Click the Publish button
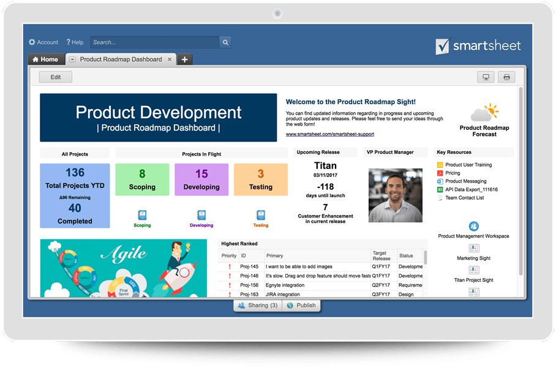This screenshot has height=392, width=556. pyautogui.click(x=301, y=306)
